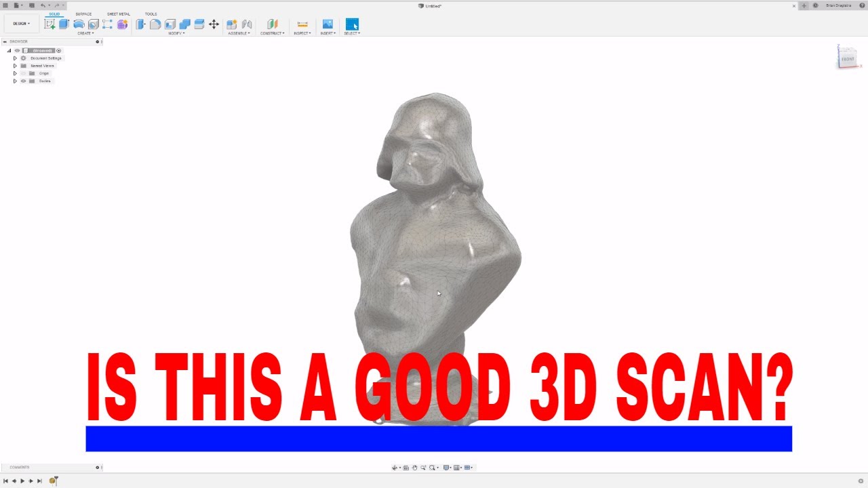Expand the Named Views node
The height and width of the screenshot is (488, 868).
pyautogui.click(x=15, y=66)
